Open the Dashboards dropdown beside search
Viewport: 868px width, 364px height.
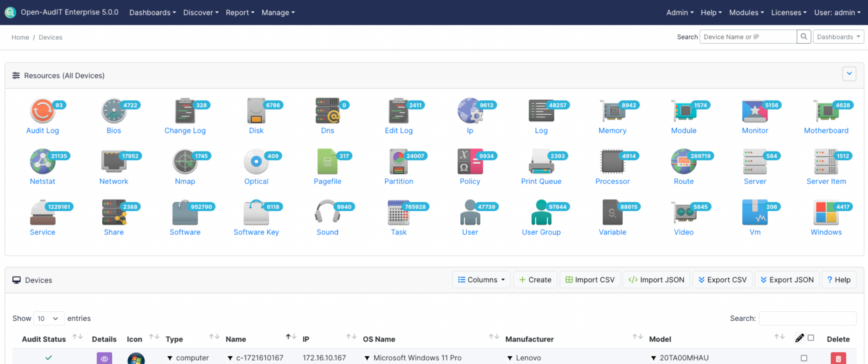click(x=838, y=37)
